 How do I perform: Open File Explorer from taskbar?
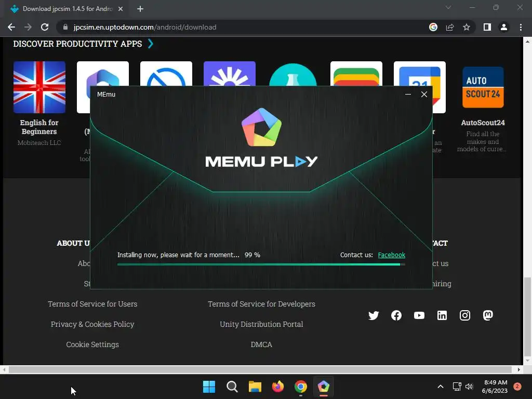pyautogui.click(x=255, y=387)
